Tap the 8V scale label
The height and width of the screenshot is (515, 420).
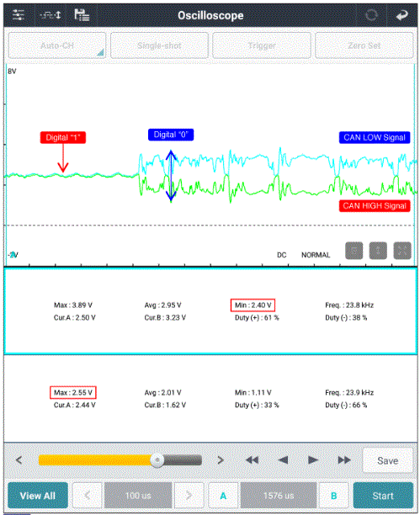tap(12, 72)
